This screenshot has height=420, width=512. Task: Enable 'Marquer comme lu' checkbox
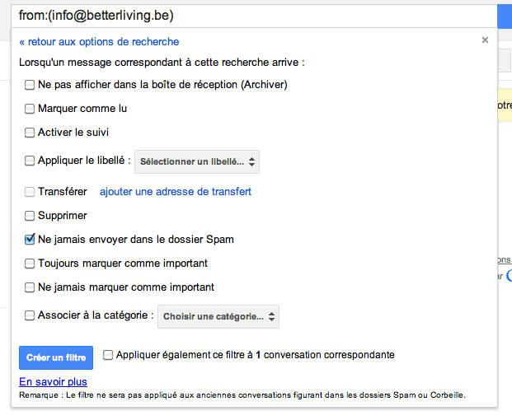click(30, 109)
